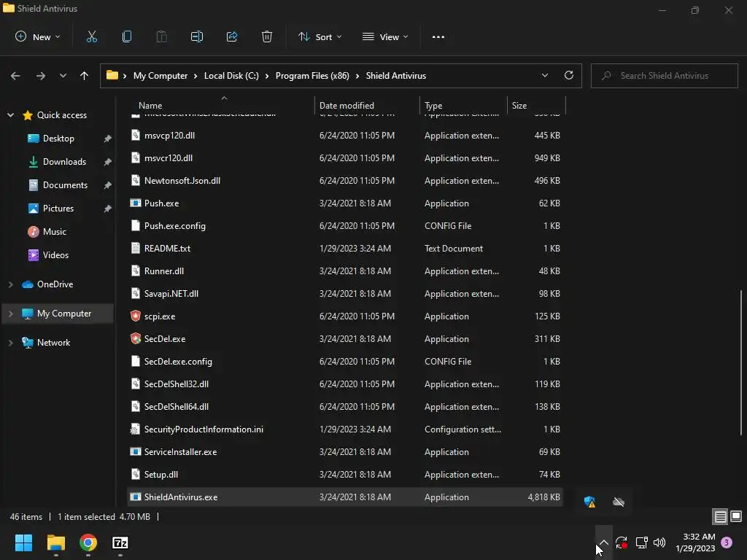Collapse the Quick access tree node
This screenshot has width=747, height=560.
click(x=10, y=114)
